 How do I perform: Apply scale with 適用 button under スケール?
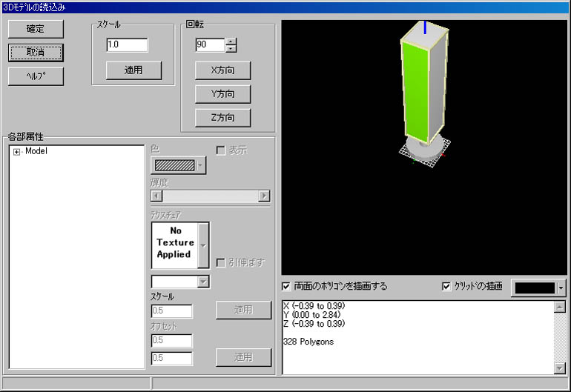pos(133,70)
